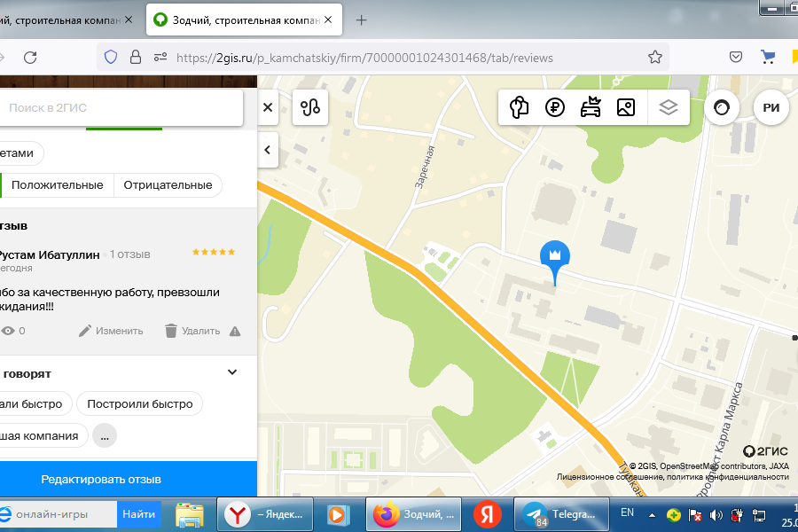The width and height of the screenshot is (798, 532).
Task: Open the map layers stack icon
Action: (x=669, y=107)
